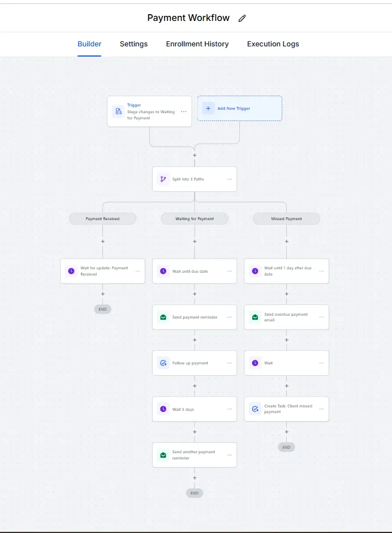The height and width of the screenshot is (533, 392).
Task: Click the Payment Workflow title text
Action: [x=188, y=18]
